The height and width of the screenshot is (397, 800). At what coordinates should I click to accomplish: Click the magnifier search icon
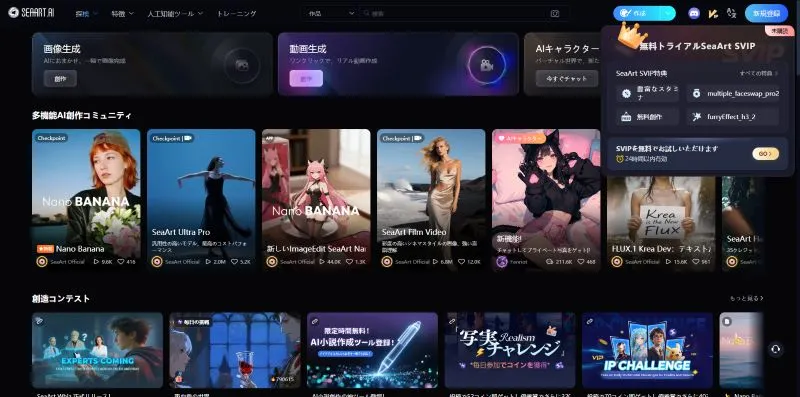(x=366, y=14)
